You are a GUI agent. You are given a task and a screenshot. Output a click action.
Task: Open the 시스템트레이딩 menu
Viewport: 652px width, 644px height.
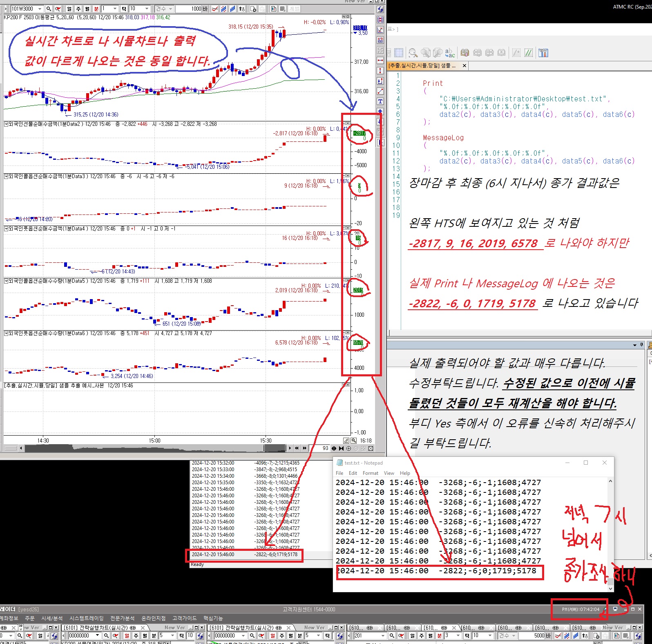pyautogui.click(x=86, y=618)
